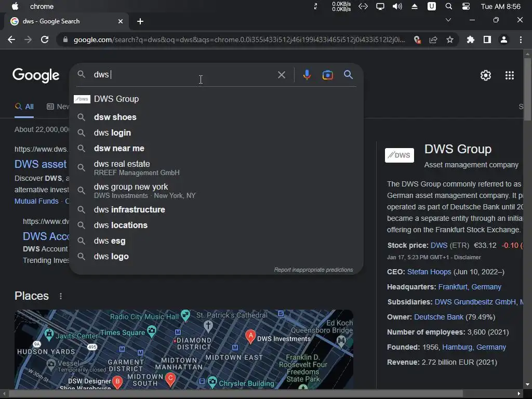Viewport: 532px width, 399px height.
Task: Open Spotlight search in menu bar
Action: tap(448, 6)
